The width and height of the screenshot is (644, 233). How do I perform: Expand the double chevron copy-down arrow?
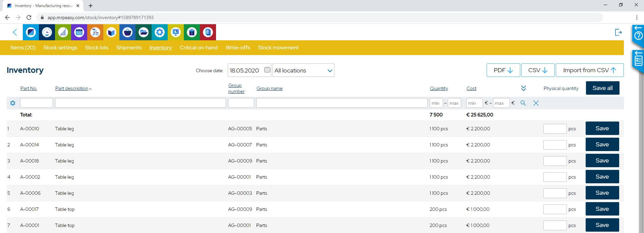523,88
